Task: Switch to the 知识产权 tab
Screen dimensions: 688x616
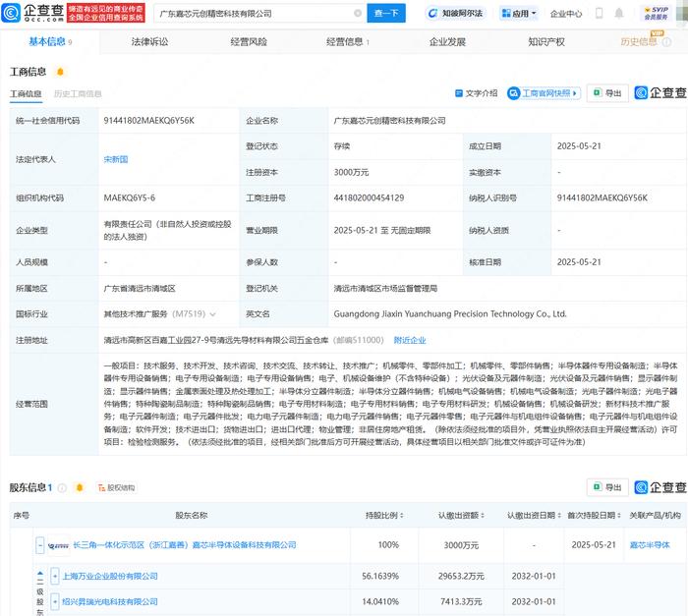Action: pos(546,41)
